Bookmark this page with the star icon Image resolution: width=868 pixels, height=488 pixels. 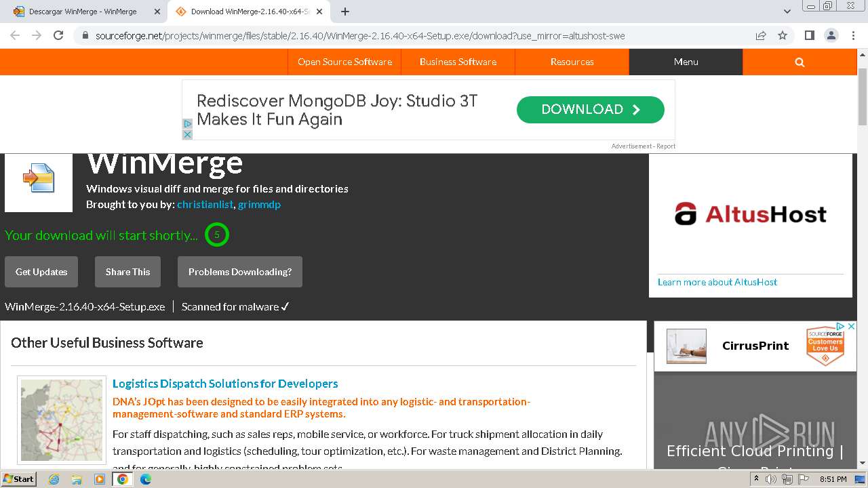[x=783, y=35]
